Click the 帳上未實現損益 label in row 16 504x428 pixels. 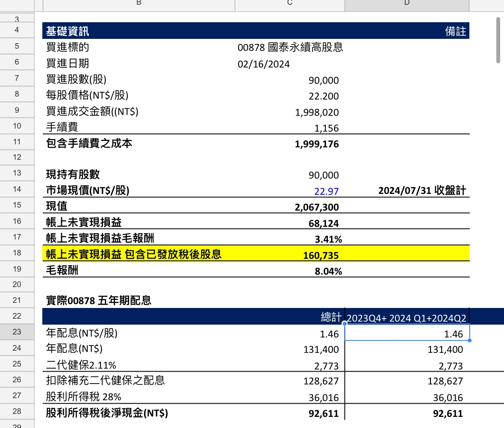click(84, 222)
